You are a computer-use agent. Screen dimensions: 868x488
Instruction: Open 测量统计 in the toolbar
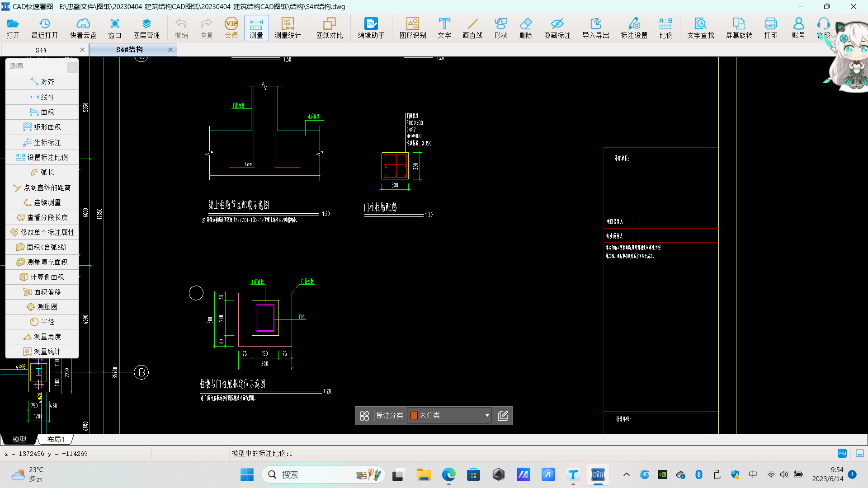288,28
